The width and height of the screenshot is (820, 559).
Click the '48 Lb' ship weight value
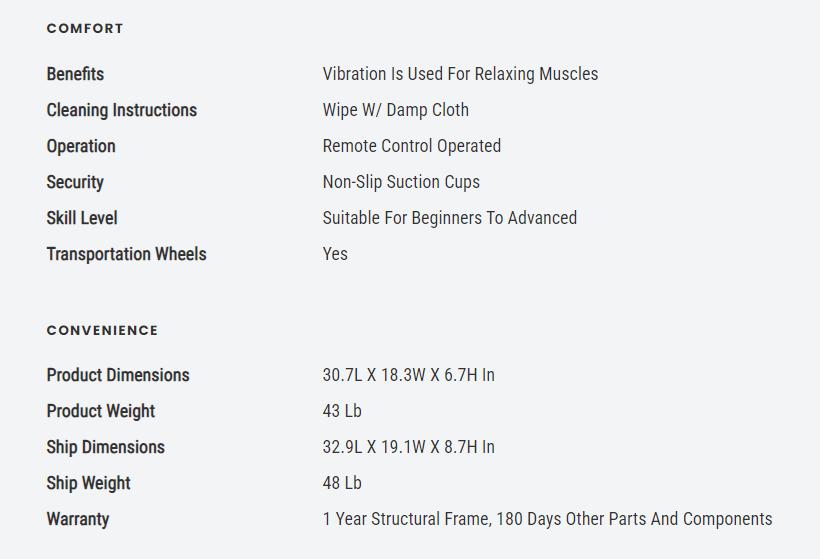[x=342, y=483]
